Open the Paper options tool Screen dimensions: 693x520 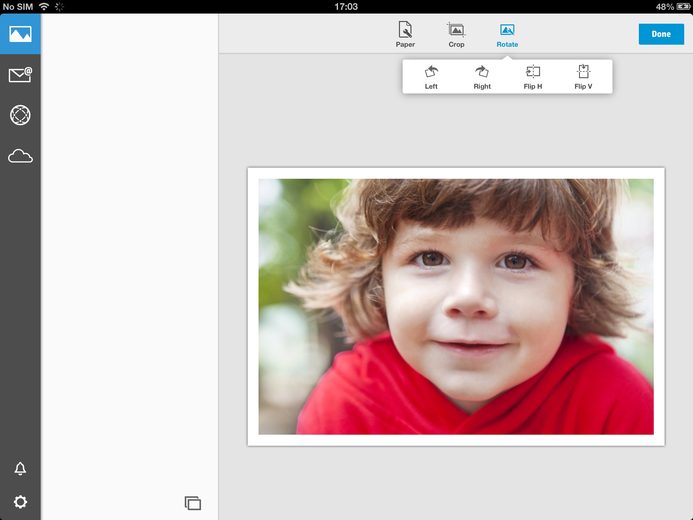point(405,34)
